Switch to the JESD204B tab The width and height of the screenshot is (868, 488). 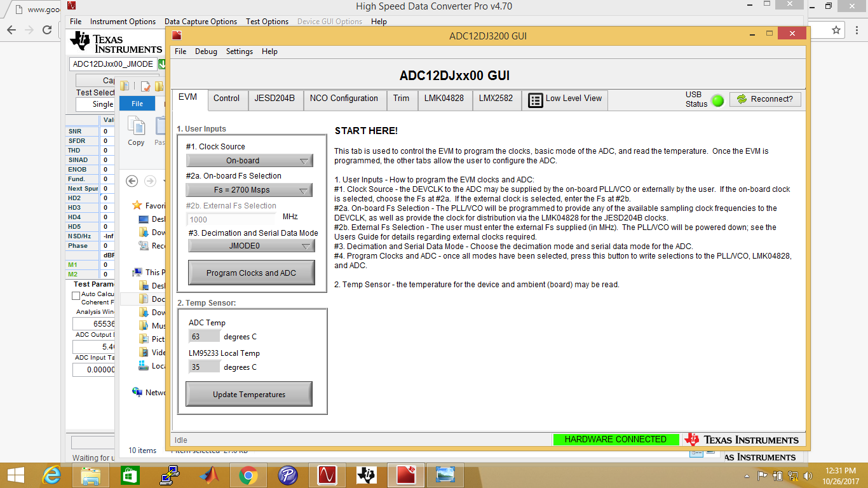coord(275,98)
